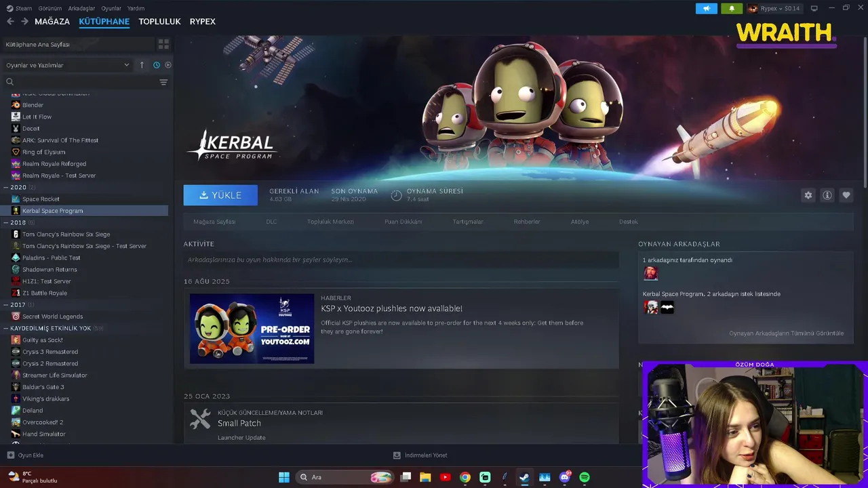Open Puan Dükkânı link
Screen dimensions: 868x488
[x=403, y=222]
